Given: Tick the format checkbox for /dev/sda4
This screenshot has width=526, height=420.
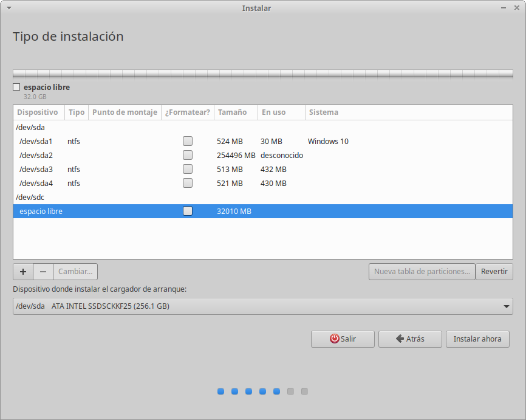Looking at the screenshot, I should pyautogui.click(x=188, y=183).
